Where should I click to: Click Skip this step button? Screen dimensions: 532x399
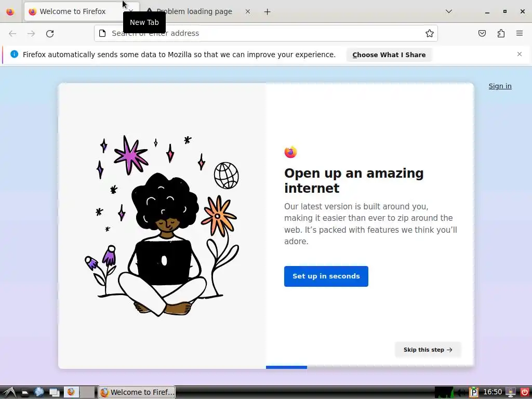point(428,350)
